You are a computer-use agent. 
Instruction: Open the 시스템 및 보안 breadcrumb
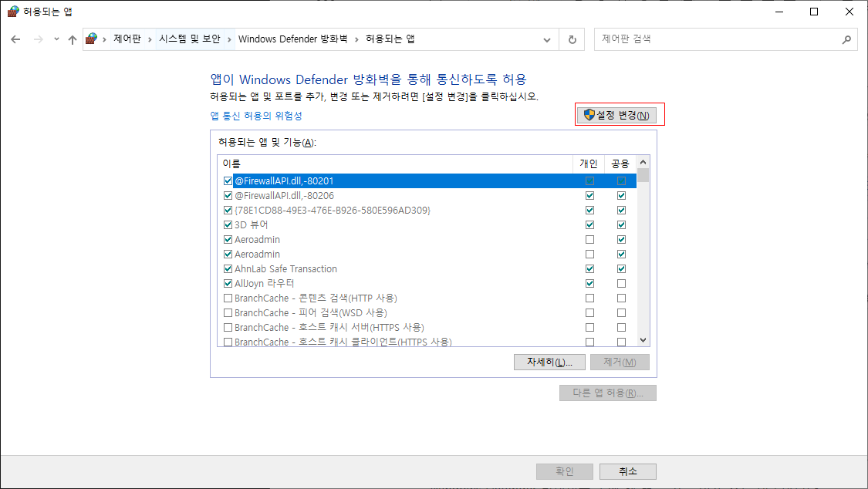click(190, 39)
